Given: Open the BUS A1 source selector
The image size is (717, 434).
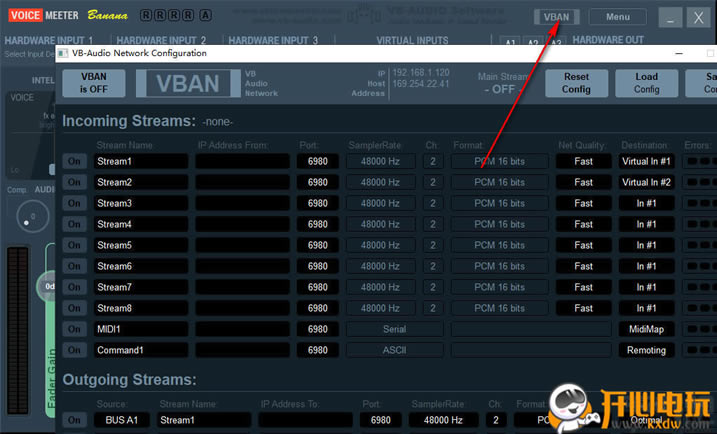Looking at the screenshot, I should [122, 420].
